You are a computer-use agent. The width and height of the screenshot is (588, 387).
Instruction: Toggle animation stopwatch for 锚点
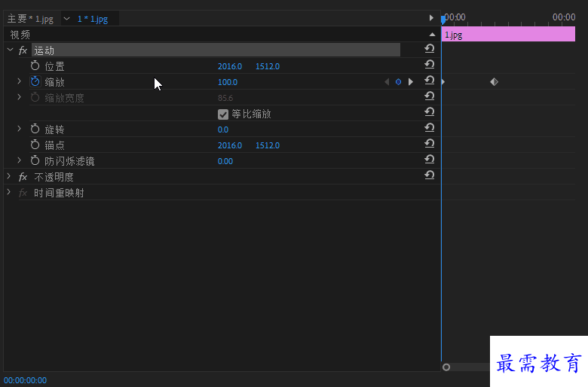click(x=35, y=145)
